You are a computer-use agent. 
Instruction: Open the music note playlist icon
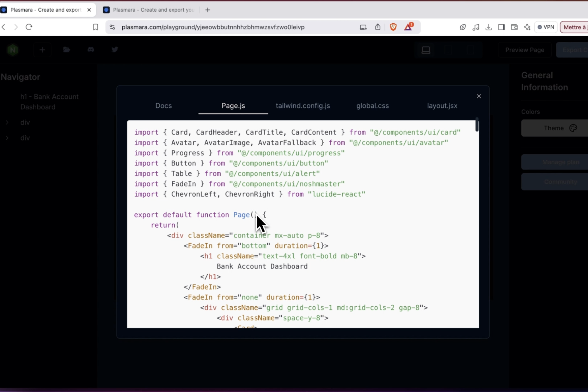point(476,27)
